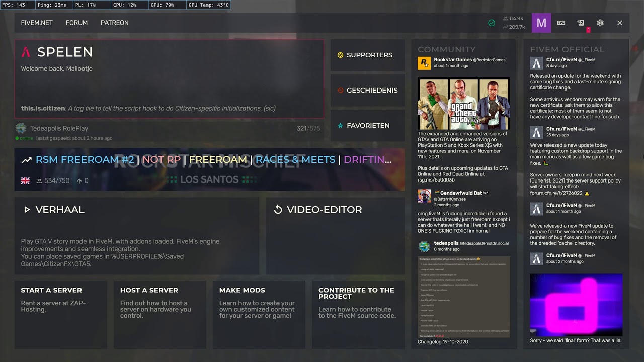Open the GTA V characters image
Viewport: 644px width, 362px height.
tap(464, 104)
